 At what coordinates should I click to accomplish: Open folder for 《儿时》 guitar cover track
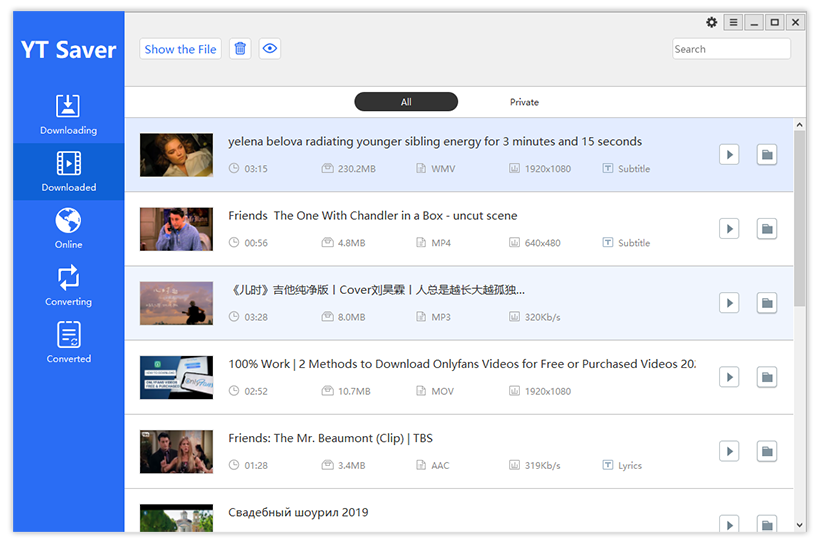[767, 303]
